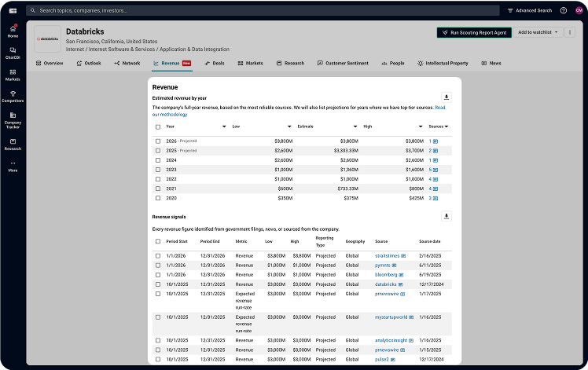Image resolution: width=588 pixels, height=370 pixels.
Task: Sort by the Sources column arrow
Action: click(447, 126)
